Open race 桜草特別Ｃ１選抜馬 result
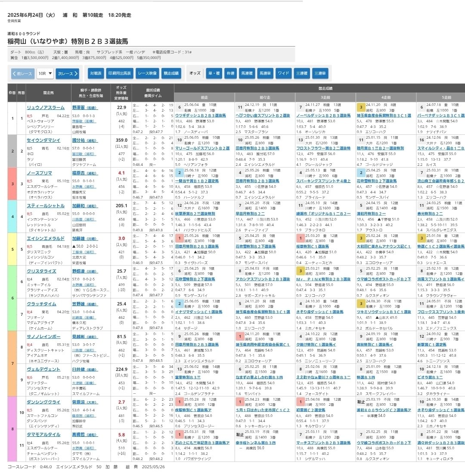465x476 pixels. [313, 246]
